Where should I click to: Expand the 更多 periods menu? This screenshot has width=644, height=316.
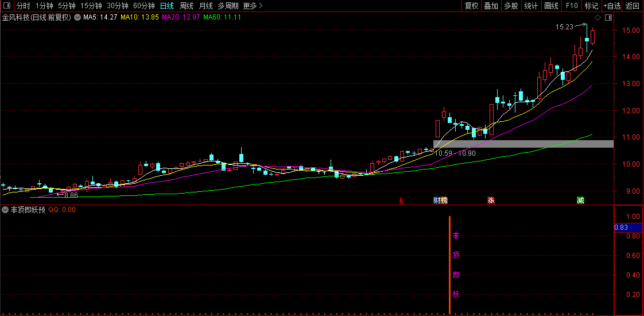coord(253,6)
